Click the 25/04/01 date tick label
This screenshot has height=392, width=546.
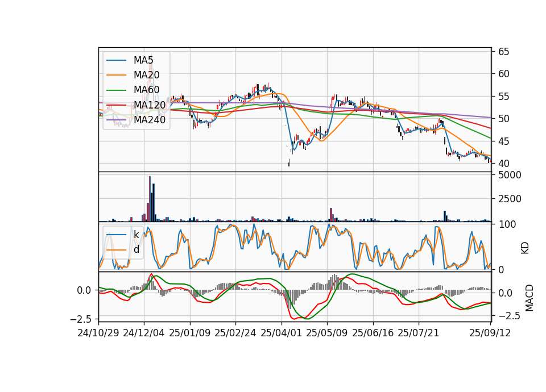pyautogui.click(x=281, y=333)
